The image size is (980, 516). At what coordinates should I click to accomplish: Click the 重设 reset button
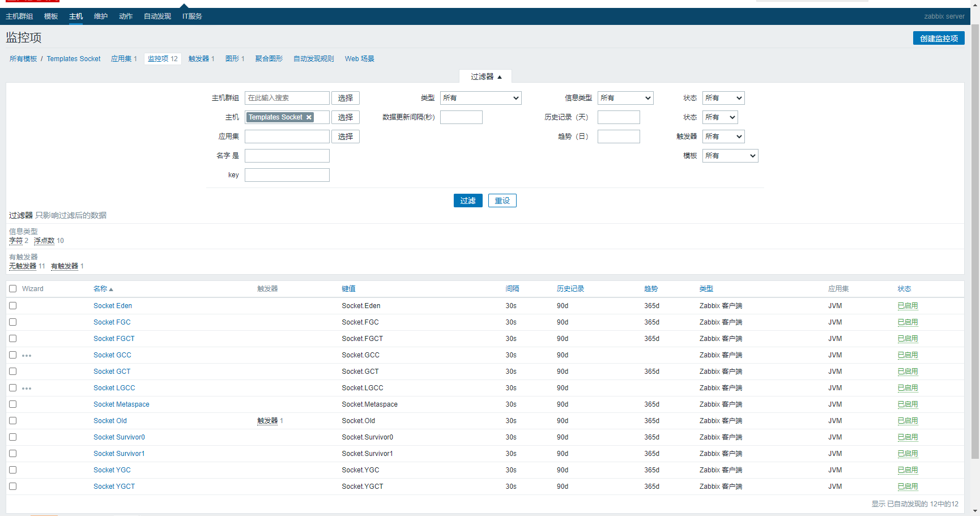[x=502, y=201]
